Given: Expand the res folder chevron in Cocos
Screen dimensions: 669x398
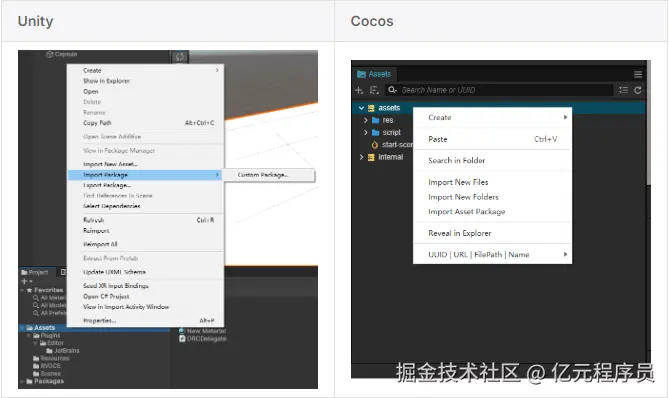Looking at the screenshot, I should tap(366, 120).
